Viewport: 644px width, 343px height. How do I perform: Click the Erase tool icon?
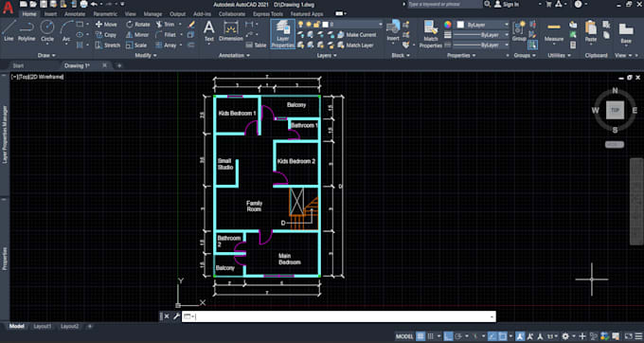tap(191, 25)
